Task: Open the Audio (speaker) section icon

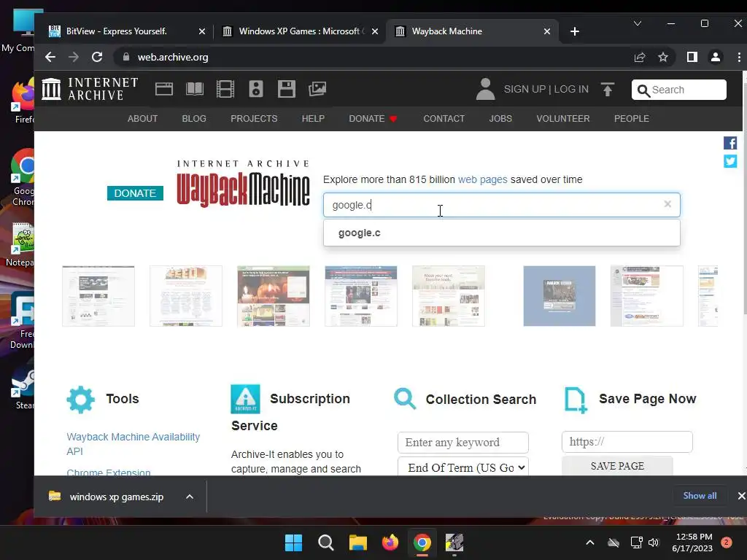Action: 256,89
